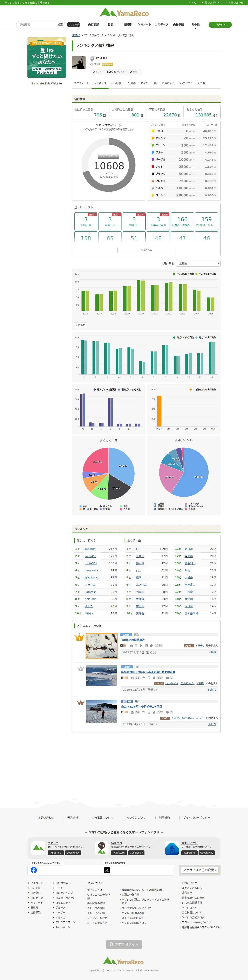Click the gold mileage color marker
This screenshot has height=980, width=248.
(x=153, y=195)
